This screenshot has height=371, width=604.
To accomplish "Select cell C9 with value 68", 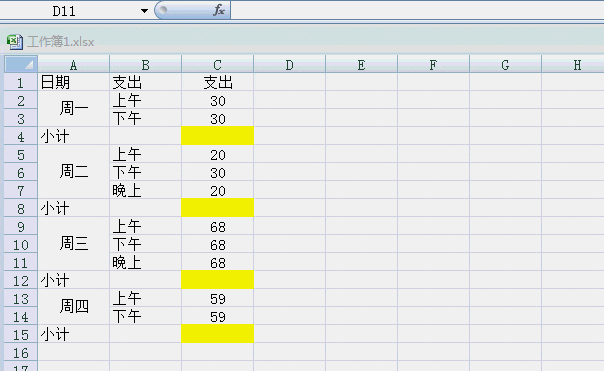I will [217, 226].
